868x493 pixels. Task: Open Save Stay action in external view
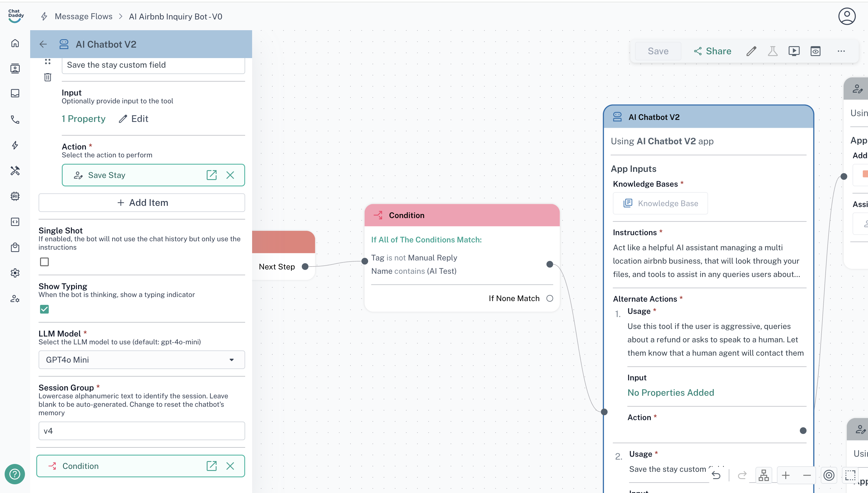pyautogui.click(x=211, y=175)
